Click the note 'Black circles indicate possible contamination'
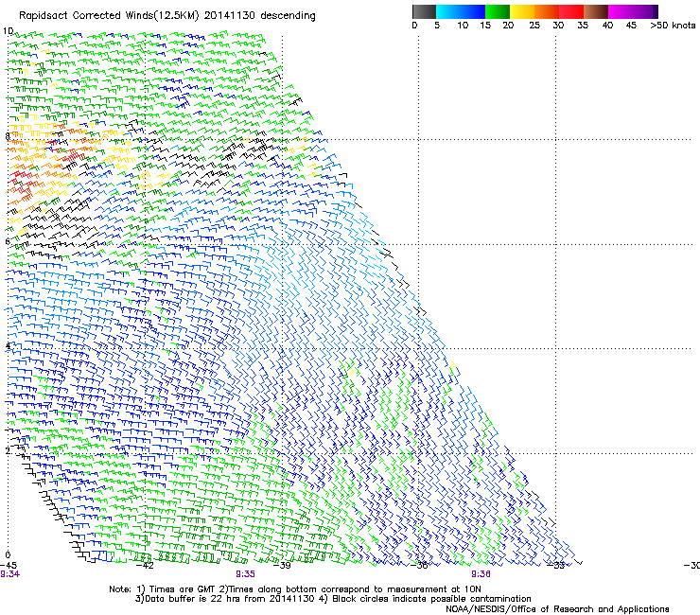The width and height of the screenshot is (700, 615). pos(431,599)
